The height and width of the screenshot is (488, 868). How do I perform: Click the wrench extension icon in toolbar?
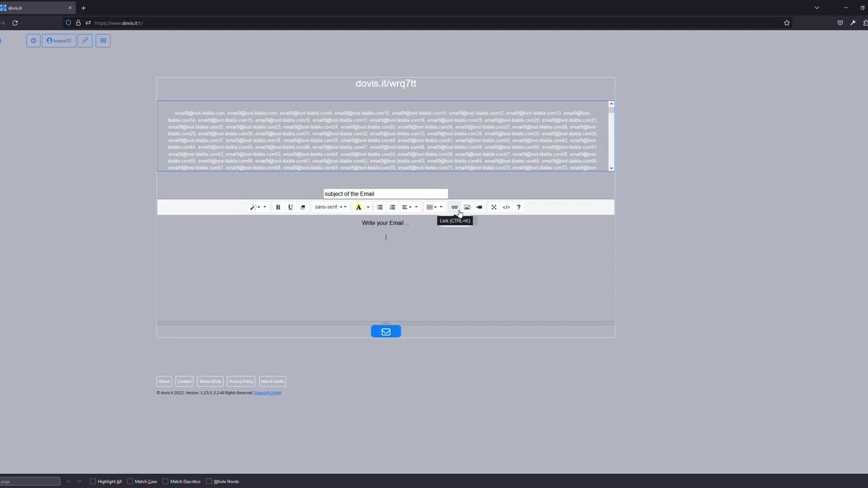853,23
